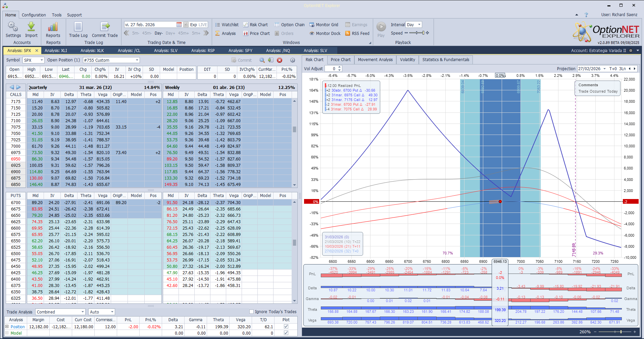Increase Vol Adjust with the up stepper
This screenshot has height=339, width=644.
340,67
